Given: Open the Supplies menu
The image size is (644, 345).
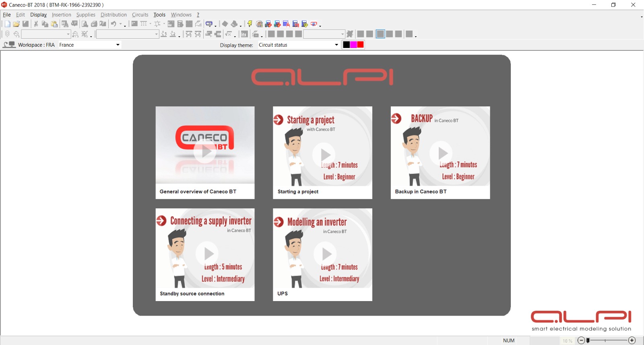Looking at the screenshot, I should tap(86, 15).
